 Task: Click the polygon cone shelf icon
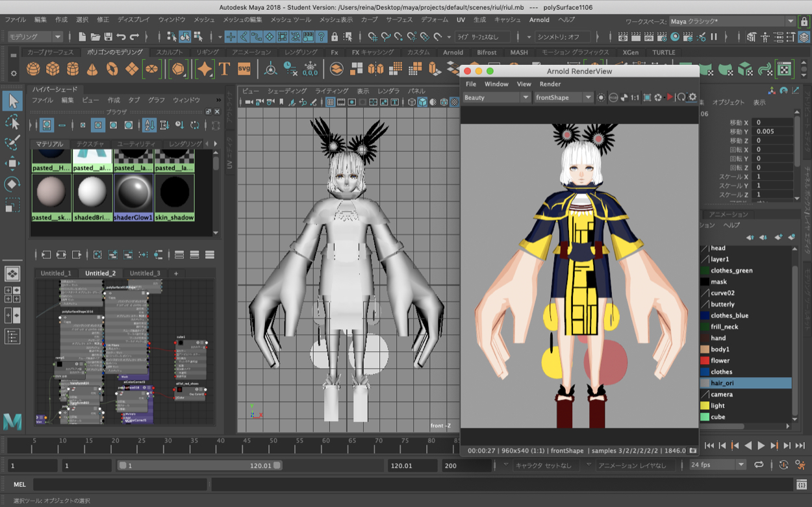92,69
